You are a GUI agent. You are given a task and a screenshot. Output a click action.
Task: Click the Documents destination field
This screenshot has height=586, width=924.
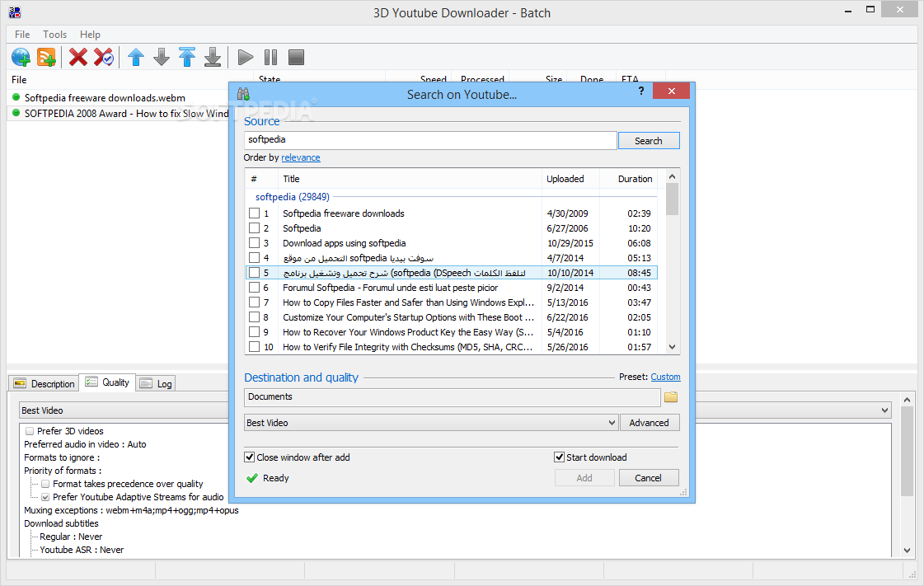[452, 397]
